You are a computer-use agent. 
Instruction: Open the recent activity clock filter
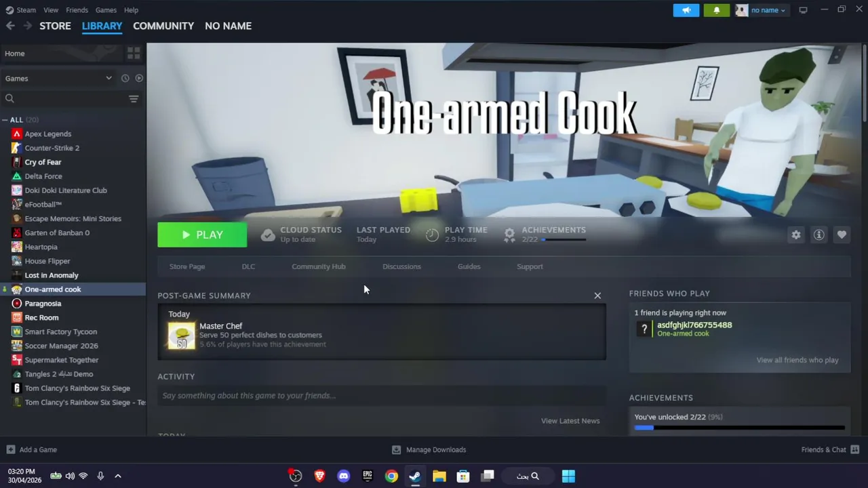(x=125, y=78)
